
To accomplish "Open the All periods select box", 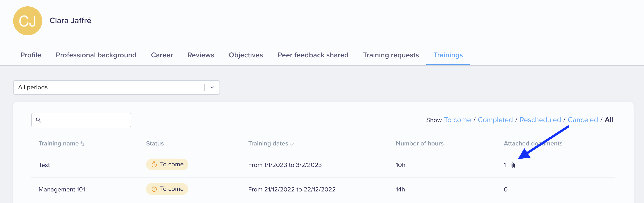I will pos(117,87).
